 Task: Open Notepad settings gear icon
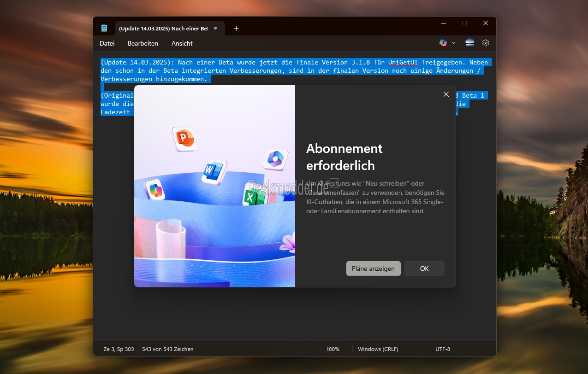(x=486, y=43)
